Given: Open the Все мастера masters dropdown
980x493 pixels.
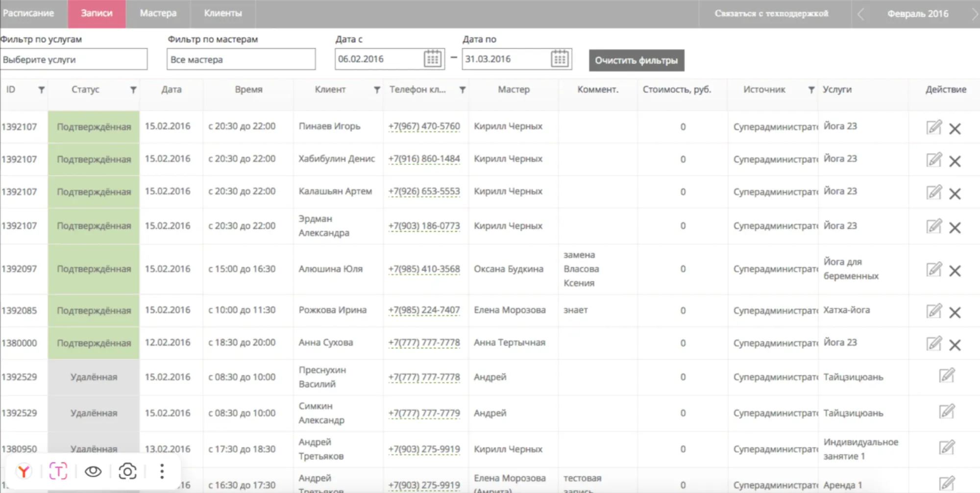Looking at the screenshot, I should point(241,59).
